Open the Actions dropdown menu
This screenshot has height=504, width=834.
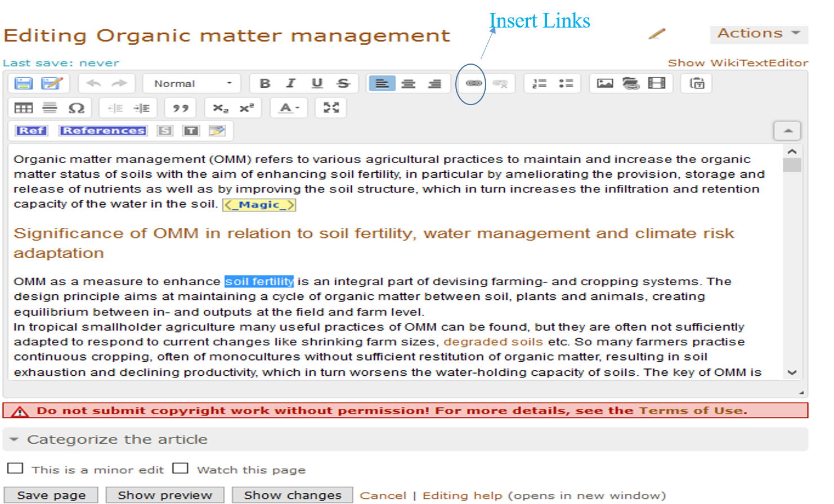pyautogui.click(x=758, y=34)
